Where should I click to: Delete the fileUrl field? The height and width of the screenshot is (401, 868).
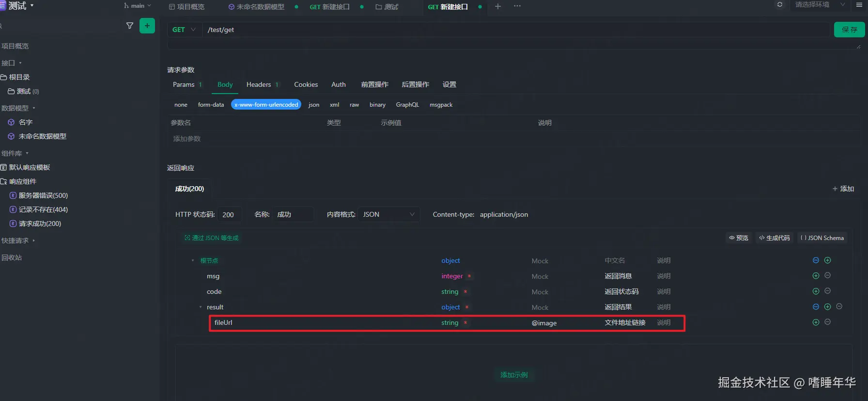(827, 322)
